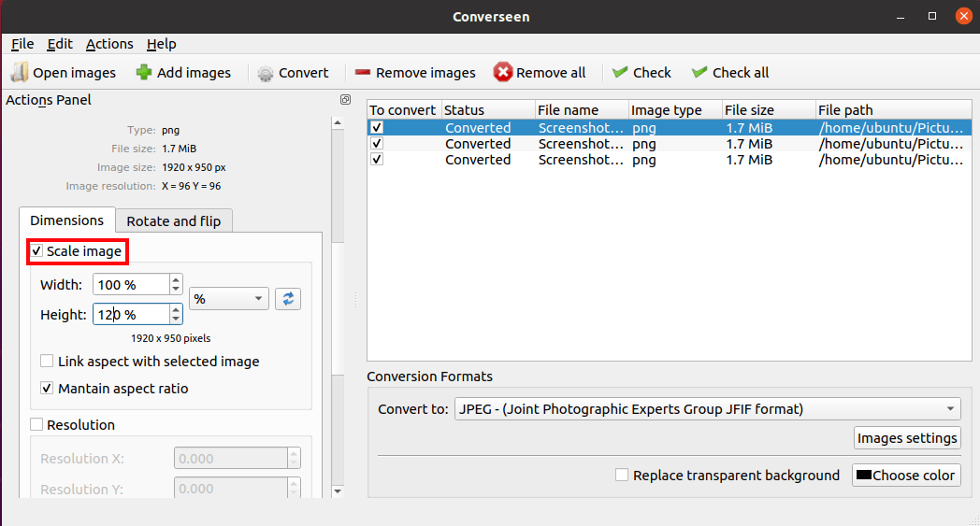Screen dimensions: 980x526
Task: Uncheck Mantain aspect ratio
Action: pyautogui.click(x=47, y=388)
